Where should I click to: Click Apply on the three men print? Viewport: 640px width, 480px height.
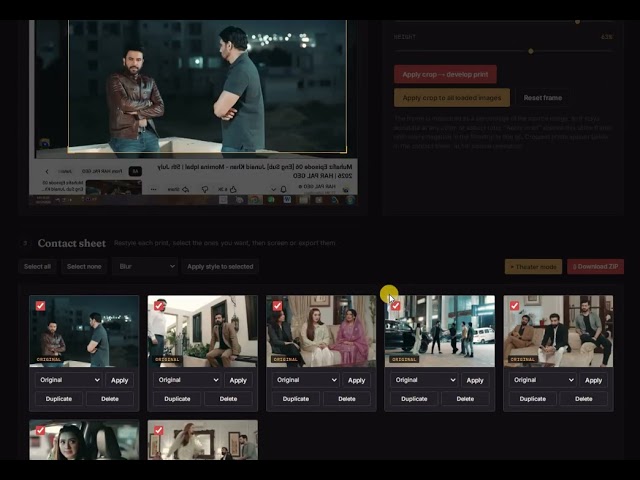(593, 380)
